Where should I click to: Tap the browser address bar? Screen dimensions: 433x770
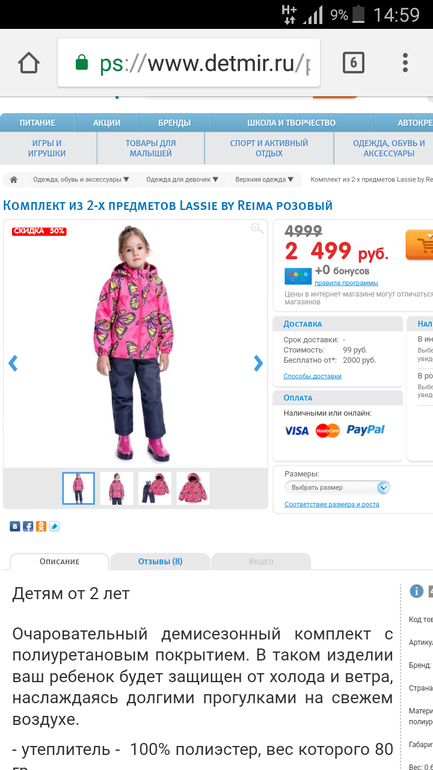[189, 63]
